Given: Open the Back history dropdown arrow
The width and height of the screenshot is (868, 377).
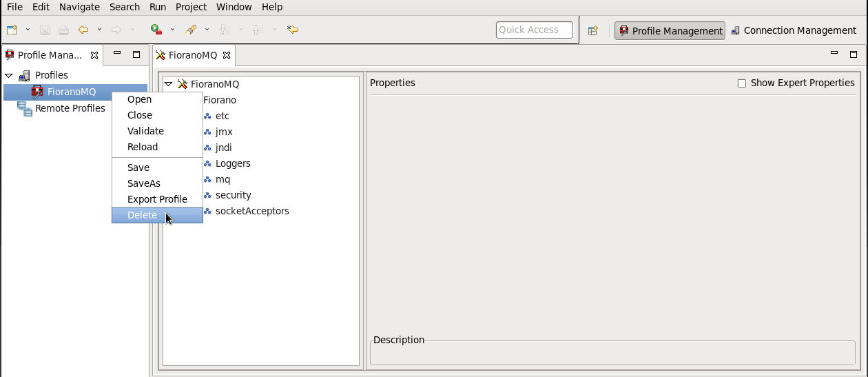Looking at the screenshot, I should [99, 30].
